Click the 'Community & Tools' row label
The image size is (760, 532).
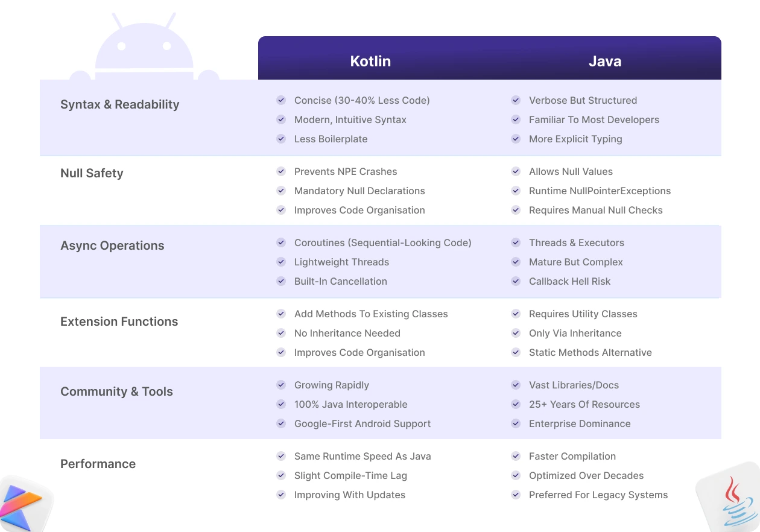[x=116, y=391]
